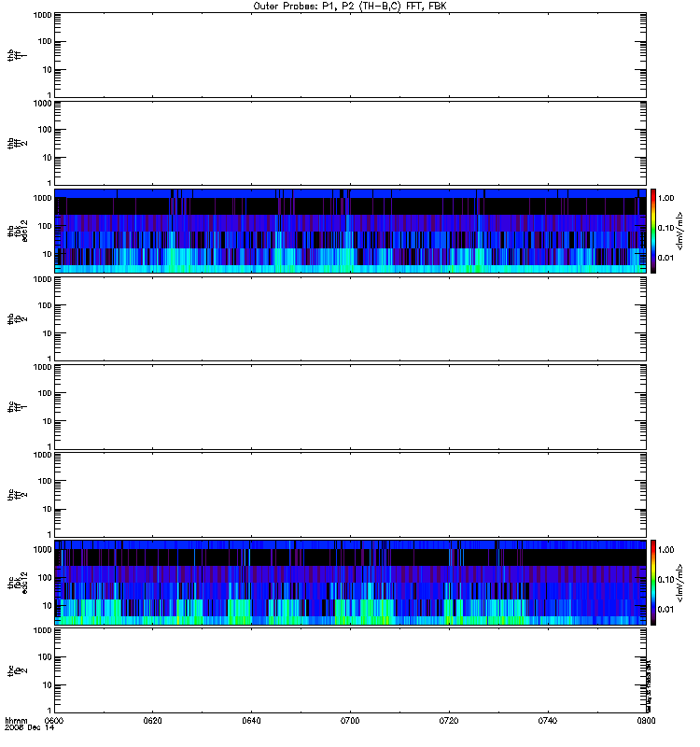Click the 1 tick label on bottom thc fb 2 panel
Screen dimensions: 700x747
pos(49,711)
